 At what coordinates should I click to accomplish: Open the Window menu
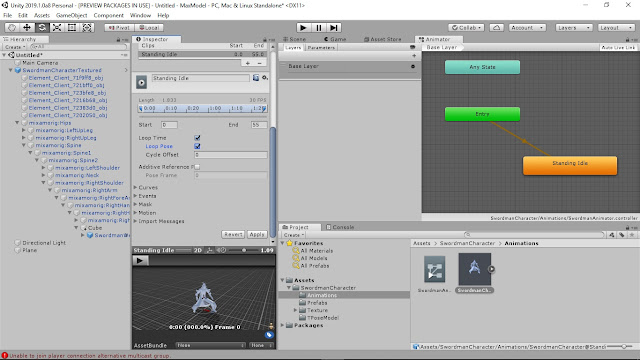point(140,15)
